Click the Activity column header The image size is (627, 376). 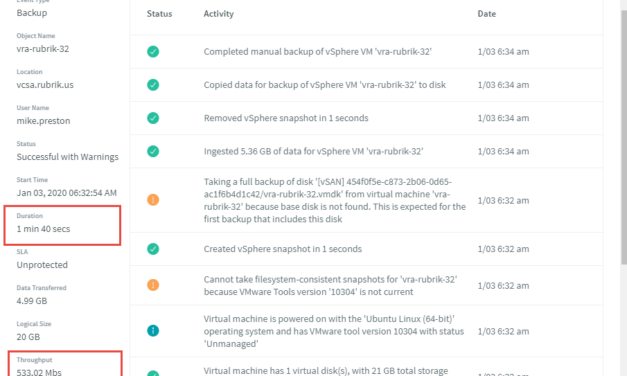coord(219,14)
